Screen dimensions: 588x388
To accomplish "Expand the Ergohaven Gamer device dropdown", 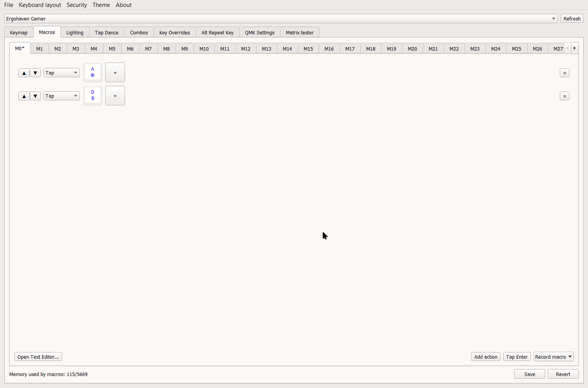I will tap(553, 19).
